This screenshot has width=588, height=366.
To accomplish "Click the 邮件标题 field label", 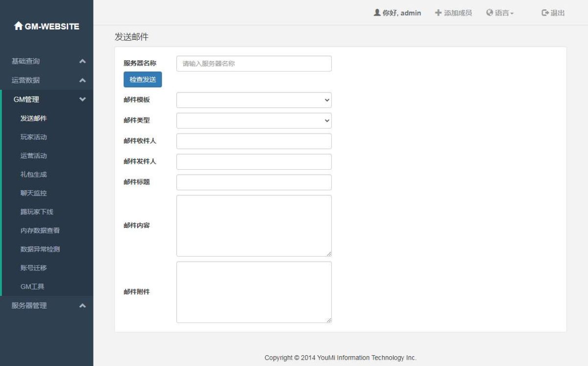I will click(137, 182).
